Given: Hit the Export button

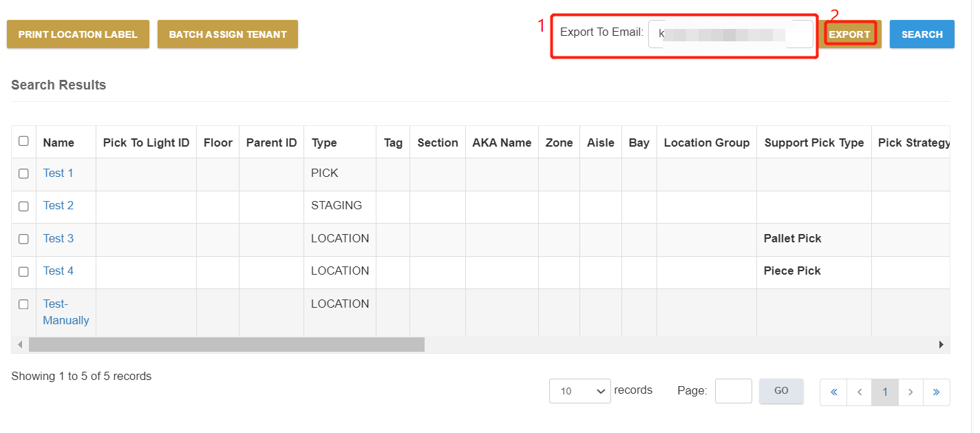Looking at the screenshot, I should [x=850, y=34].
